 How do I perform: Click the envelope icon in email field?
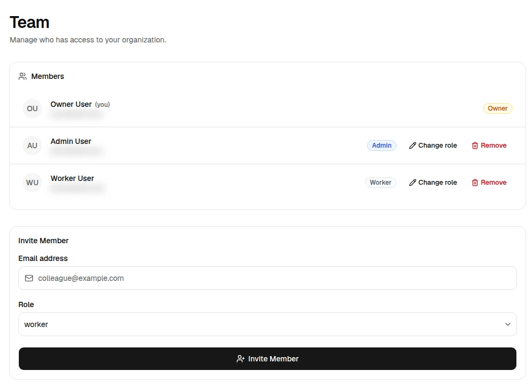tap(29, 278)
